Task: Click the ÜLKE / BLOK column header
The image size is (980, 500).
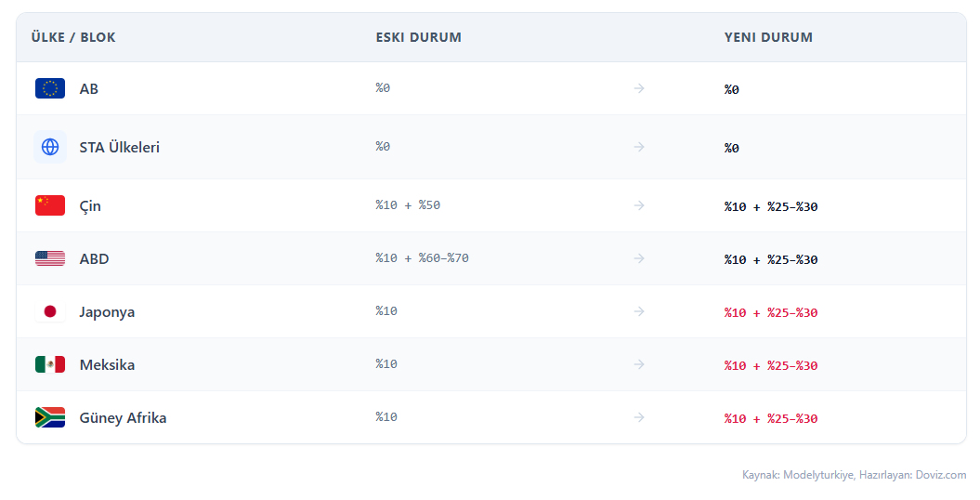Action: [73, 37]
